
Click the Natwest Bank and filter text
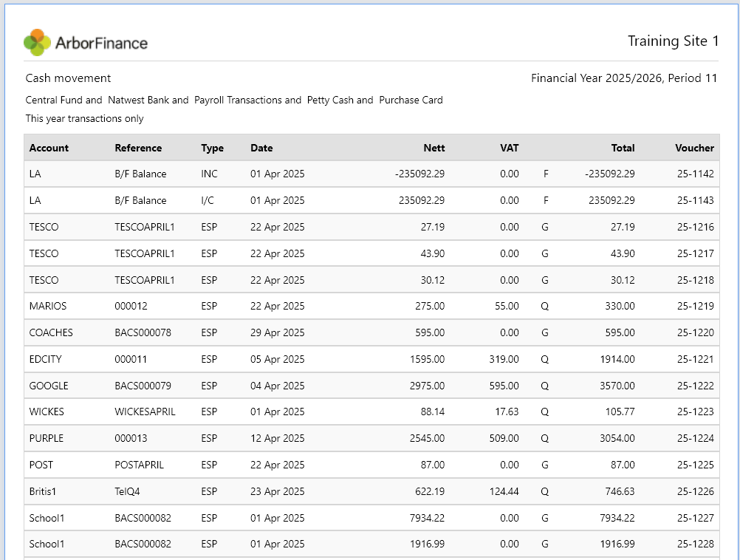(148, 100)
